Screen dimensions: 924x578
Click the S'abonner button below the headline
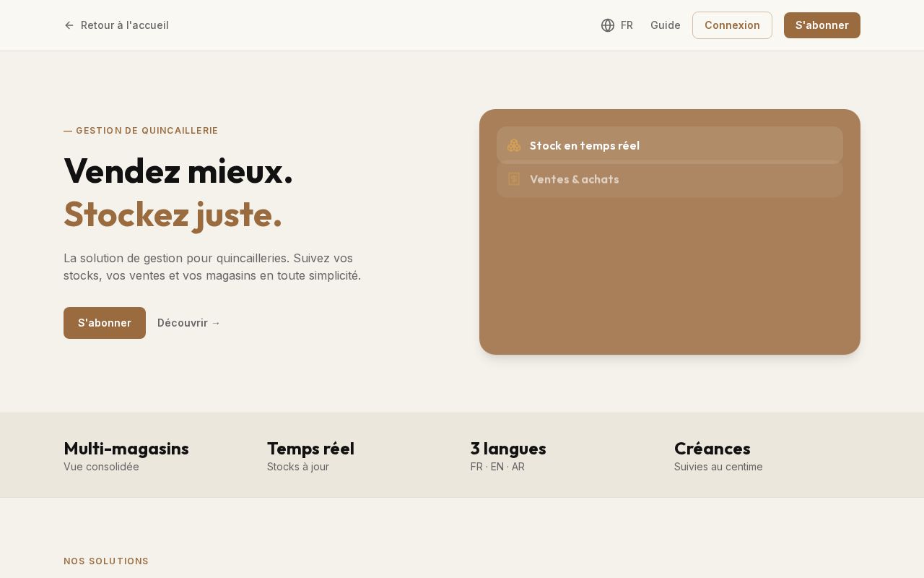pos(105,323)
